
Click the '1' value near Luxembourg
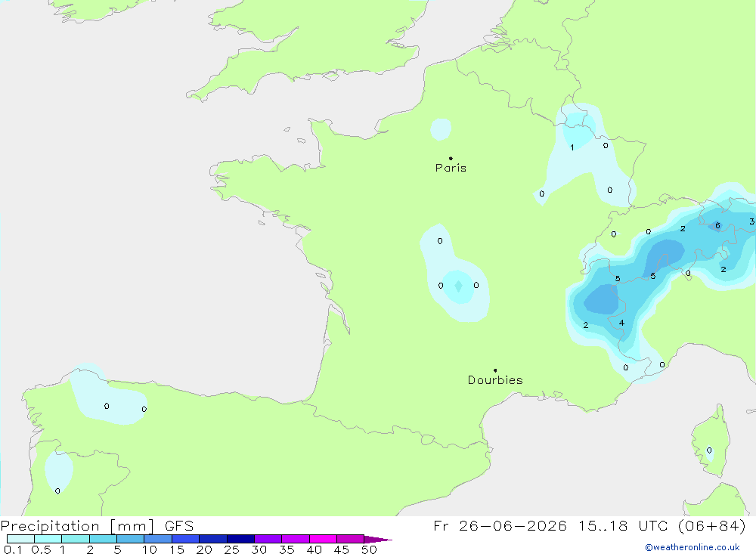coord(572,147)
